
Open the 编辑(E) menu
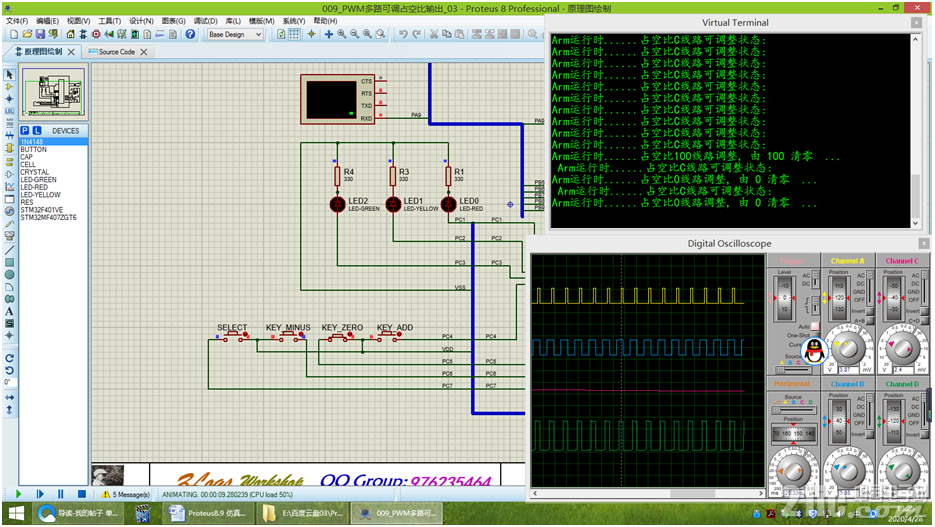[x=47, y=21]
